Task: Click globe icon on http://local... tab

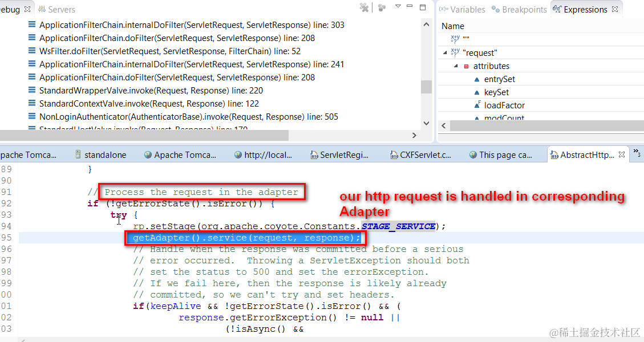Action: pyautogui.click(x=238, y=155)
